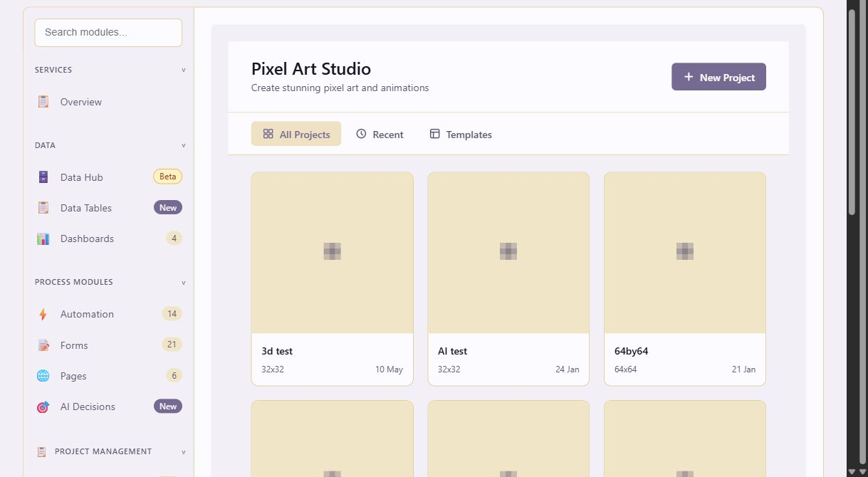Collapse the Services section
This screenshot has height=477, width=868.
183,70
